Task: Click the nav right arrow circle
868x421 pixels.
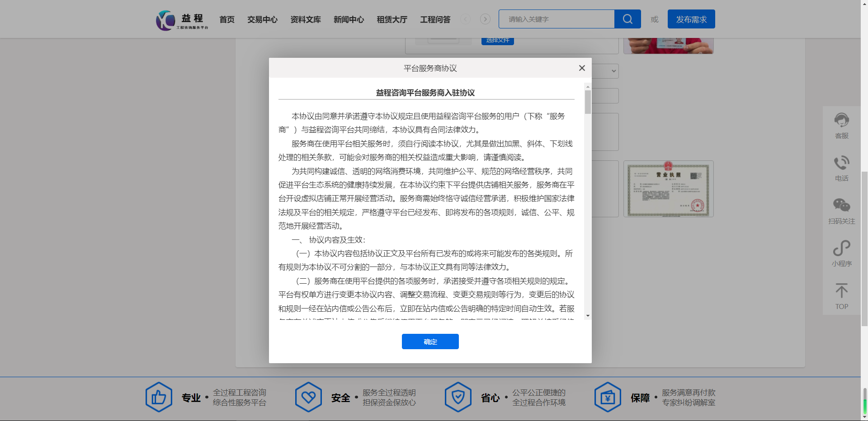Action: (485, 19)
